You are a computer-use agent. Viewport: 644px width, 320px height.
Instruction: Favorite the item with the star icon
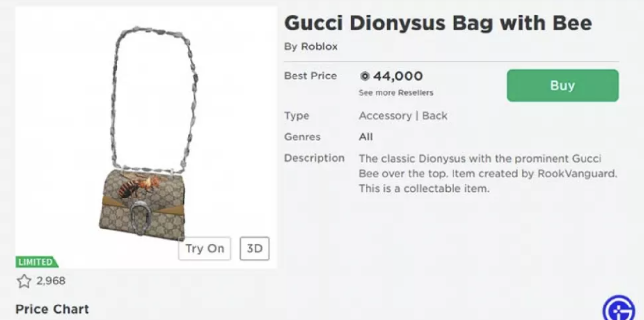click(24, 281)
